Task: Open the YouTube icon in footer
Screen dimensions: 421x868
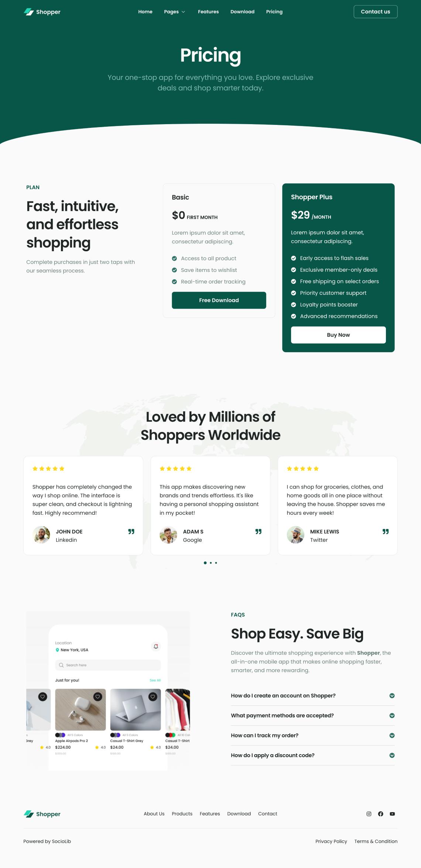Action: (x=392, y=814)
